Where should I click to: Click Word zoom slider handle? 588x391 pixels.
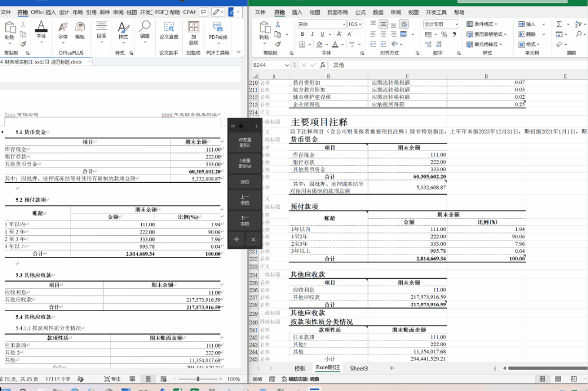(x=198, y=379)
